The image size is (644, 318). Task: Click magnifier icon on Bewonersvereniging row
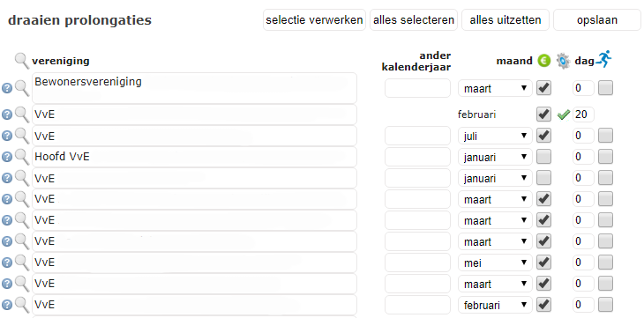[22, 88]
